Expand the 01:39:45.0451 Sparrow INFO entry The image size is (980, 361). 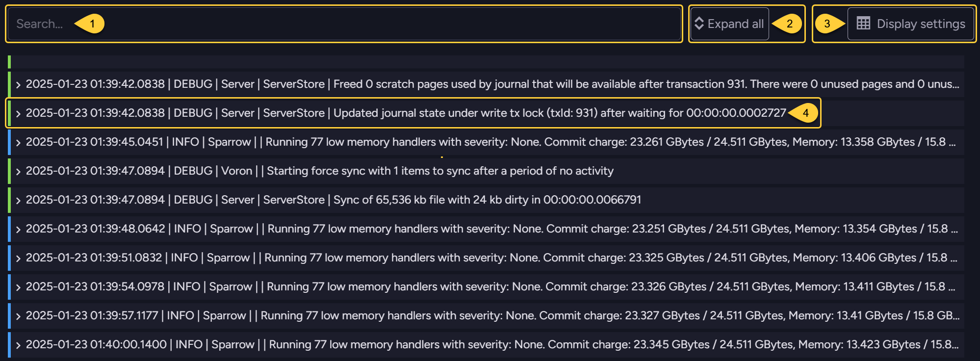click(x=18, y=142)
